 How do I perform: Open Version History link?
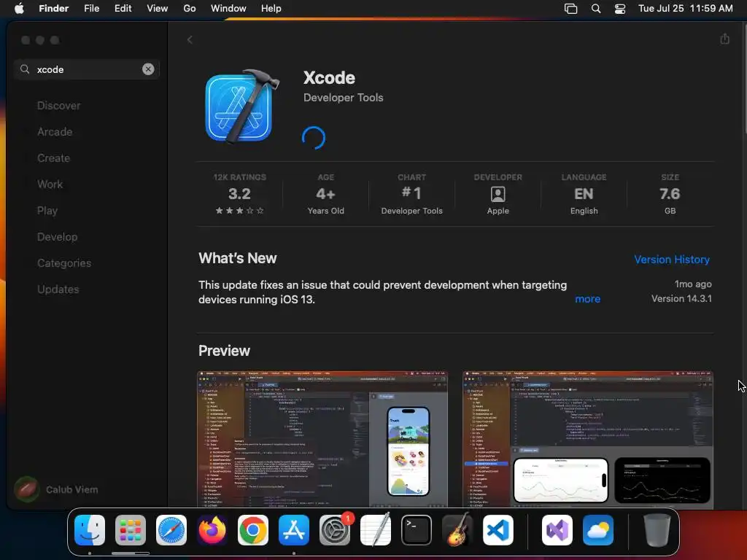tap(672, 260)
